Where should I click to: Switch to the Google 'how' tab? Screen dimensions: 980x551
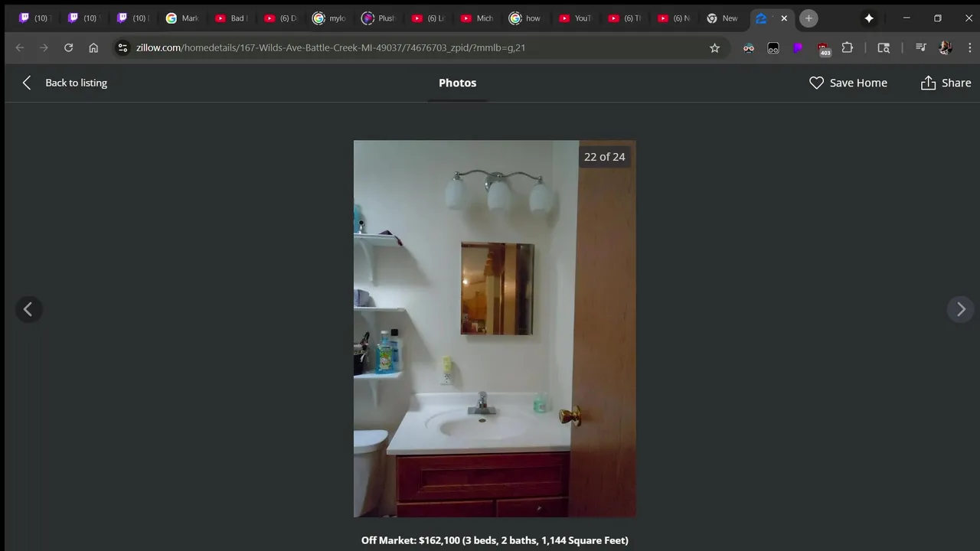click(x=526, y=18)
